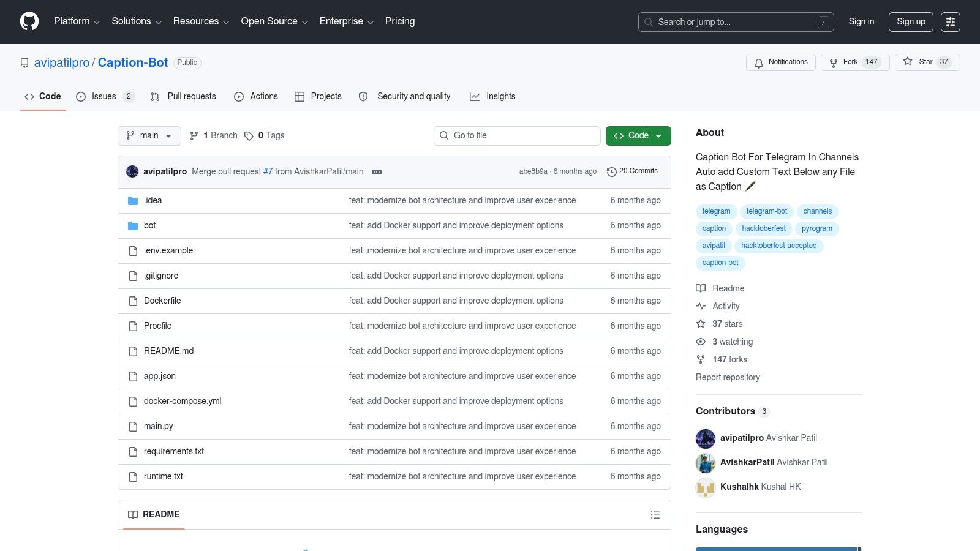View the 0 Tags link
The image size is (980, 551).
tap(265, 136)
